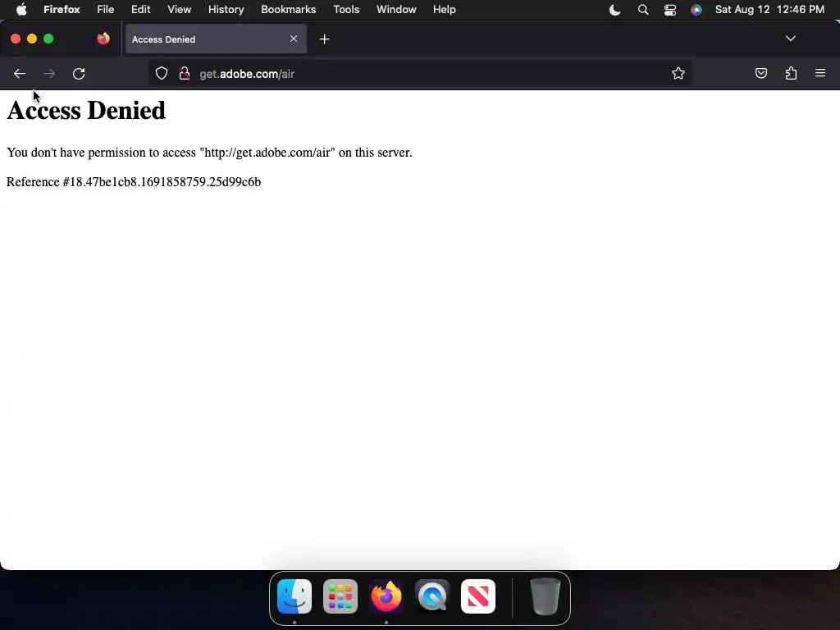Open the Tools menu

coord(347,9)
